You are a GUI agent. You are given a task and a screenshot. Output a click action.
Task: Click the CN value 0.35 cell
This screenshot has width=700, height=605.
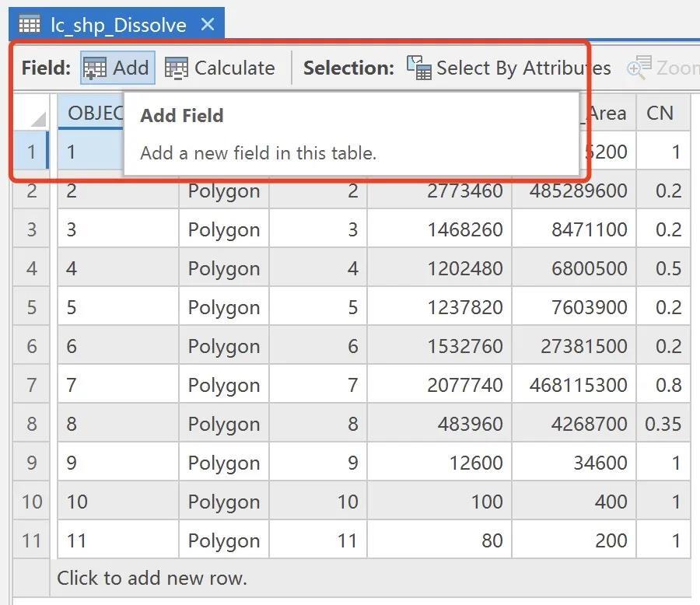pos(663,424)
